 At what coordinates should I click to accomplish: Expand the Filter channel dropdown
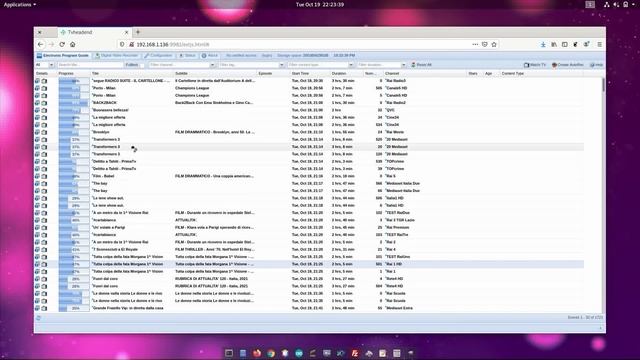[212, 65]
